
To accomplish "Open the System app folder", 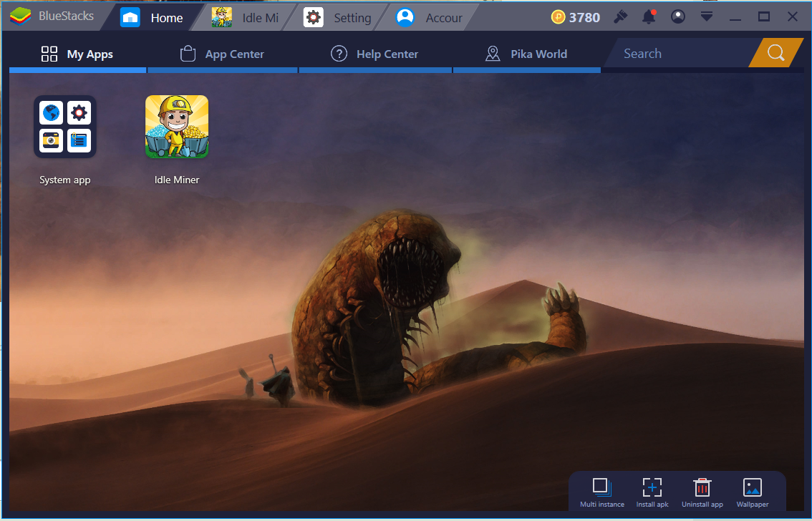I will point(65,127).
